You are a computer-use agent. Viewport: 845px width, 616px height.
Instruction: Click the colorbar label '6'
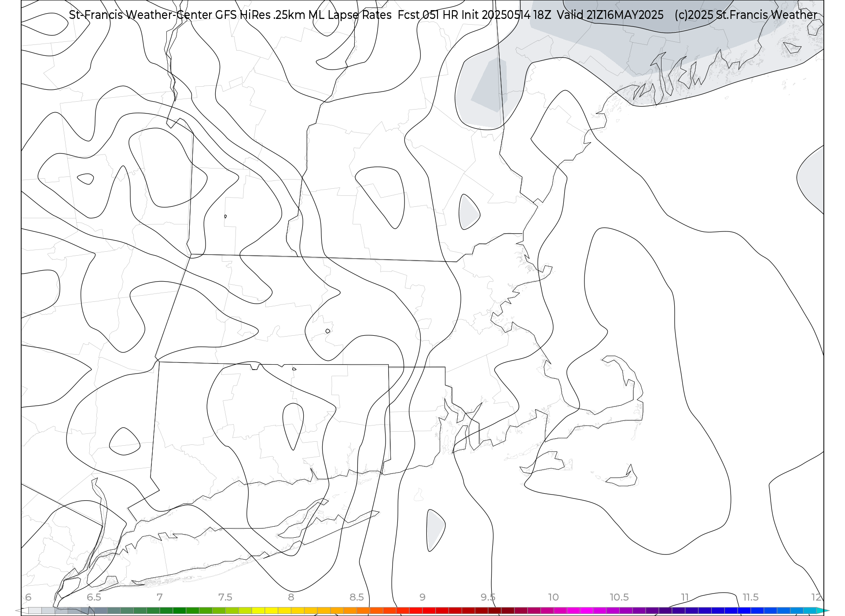(28, 597)
